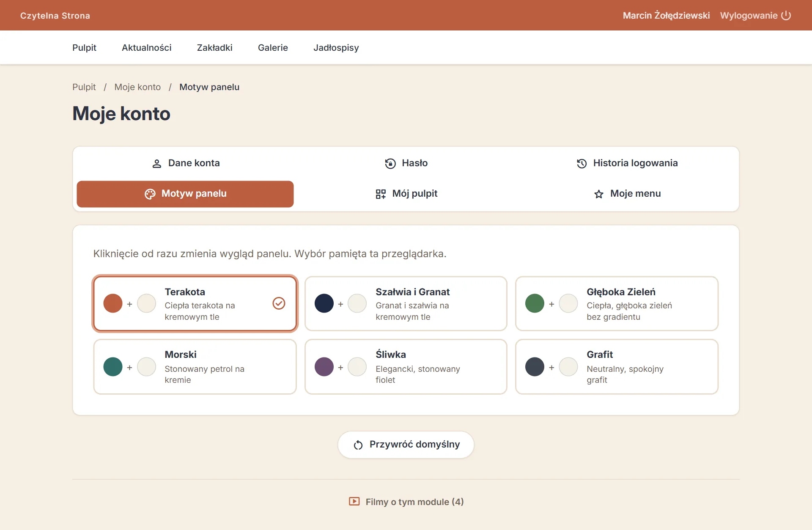Click the Czytelna Strona site title

pyautogui.click(x=55, y=16)
